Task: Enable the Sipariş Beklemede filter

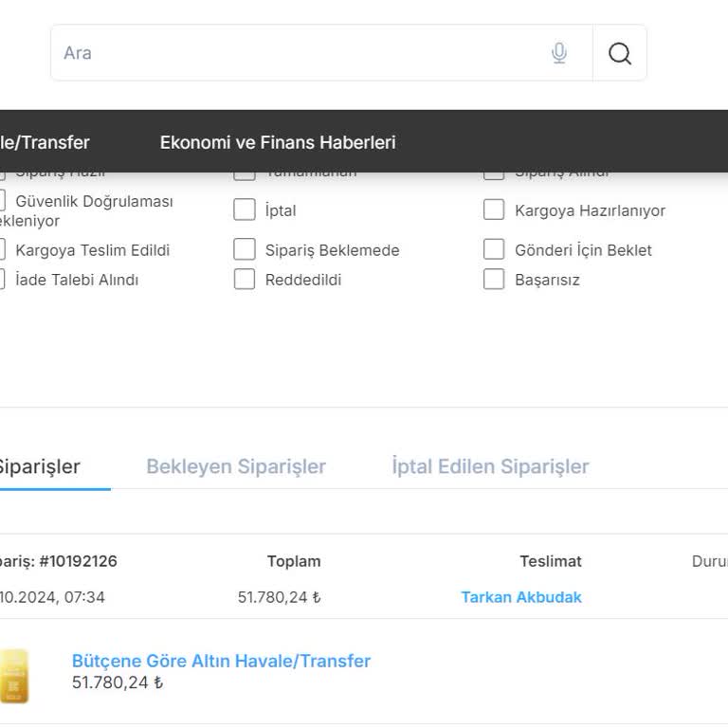Action: click(x=245, y=249)
